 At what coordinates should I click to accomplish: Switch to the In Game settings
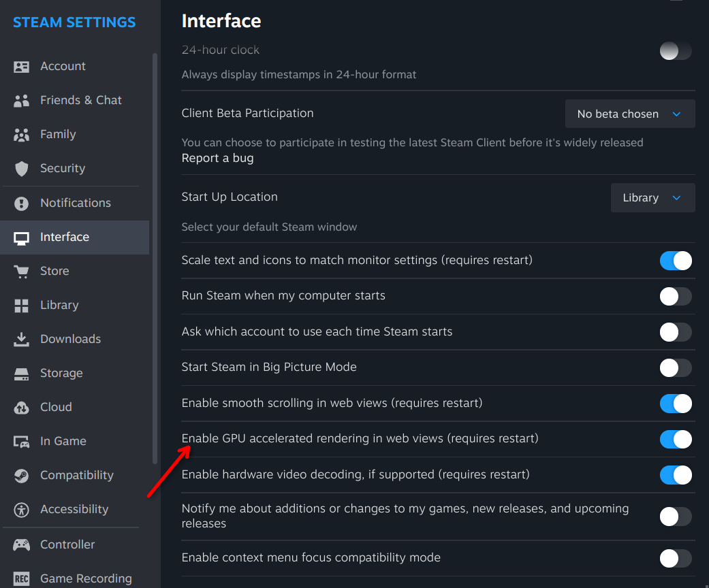[63, 441]
